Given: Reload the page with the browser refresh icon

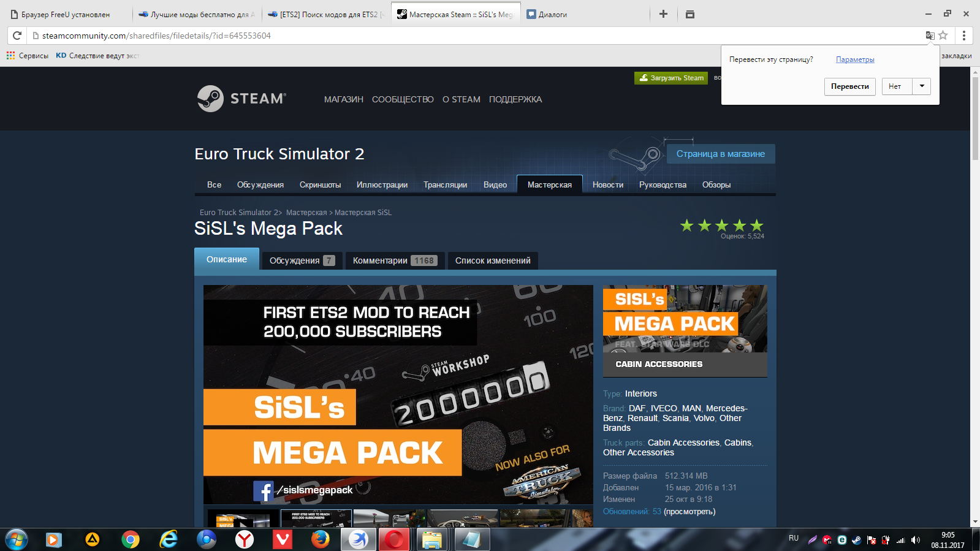Looking at the screenshot, I should pos(17,36).
